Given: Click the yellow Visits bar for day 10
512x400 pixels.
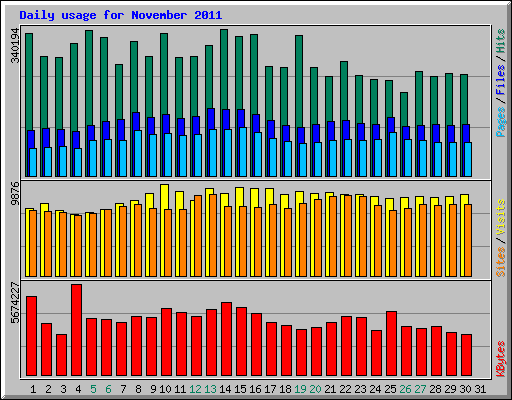Looking at the screenshot, I should pyautogui.click(x=165, y=197).
